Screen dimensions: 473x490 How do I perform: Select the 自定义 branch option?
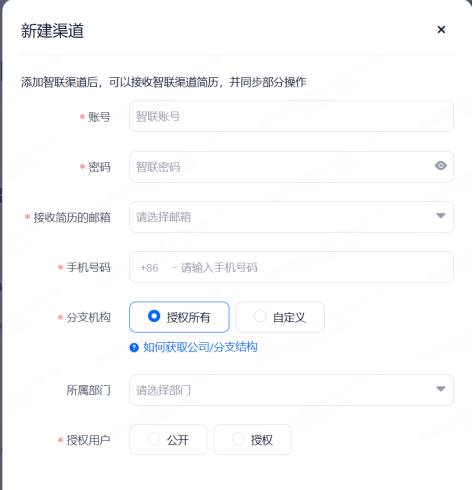[280, 317]
